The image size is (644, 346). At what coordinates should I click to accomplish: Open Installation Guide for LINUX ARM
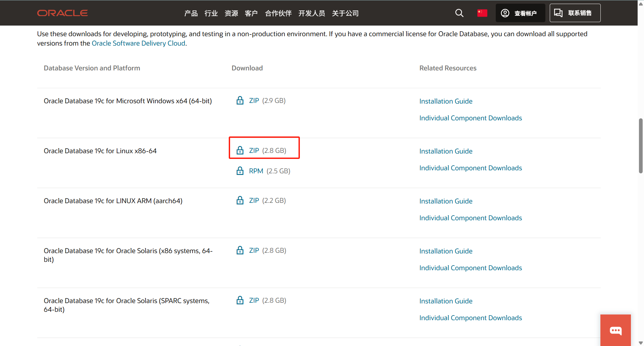[446, 201]
